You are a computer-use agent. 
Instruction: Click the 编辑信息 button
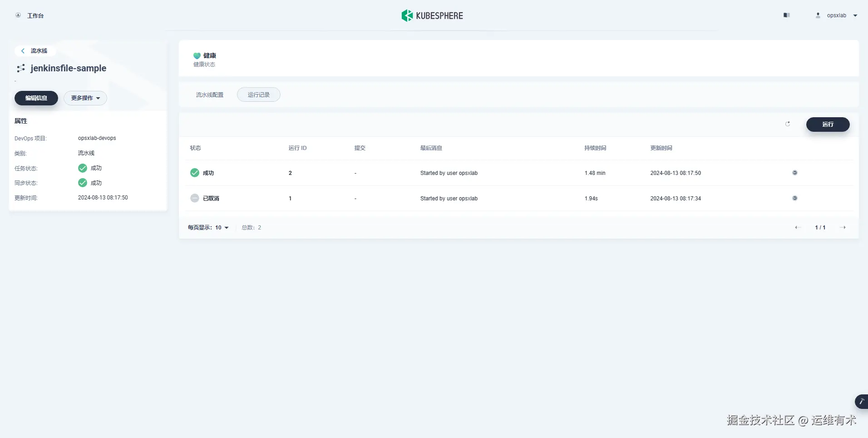pos(36,98)
